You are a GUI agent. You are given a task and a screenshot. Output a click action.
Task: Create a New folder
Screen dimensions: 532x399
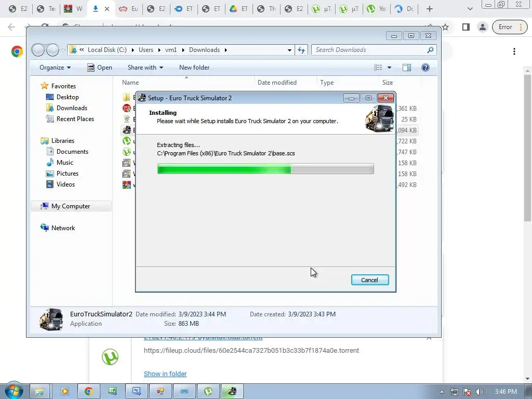pyautogui.click(x=194, y=68)
